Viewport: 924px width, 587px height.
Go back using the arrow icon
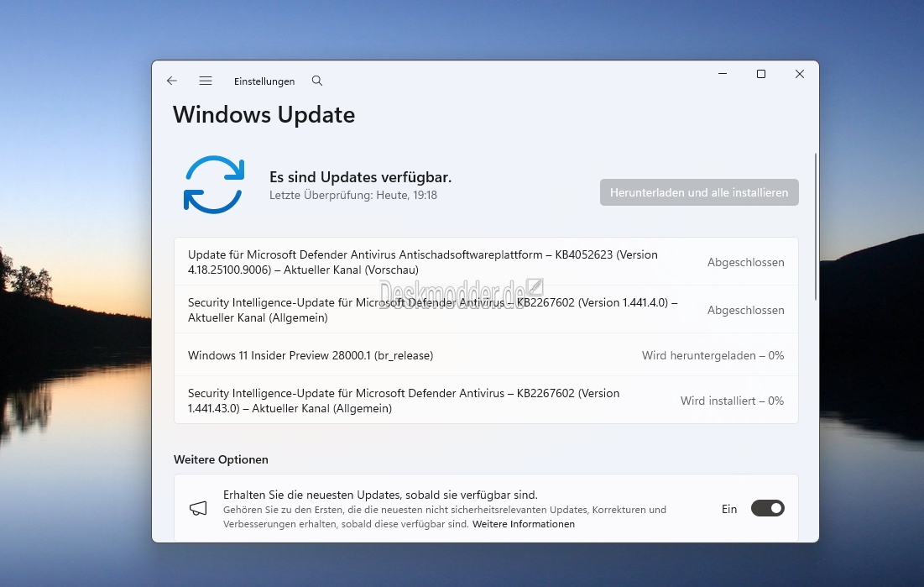pyautogui.click(x=172, y=81)
